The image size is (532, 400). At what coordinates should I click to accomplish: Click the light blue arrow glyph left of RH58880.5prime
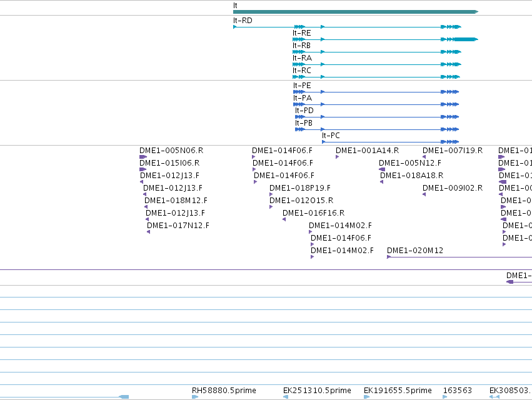[x=124, y=397]
